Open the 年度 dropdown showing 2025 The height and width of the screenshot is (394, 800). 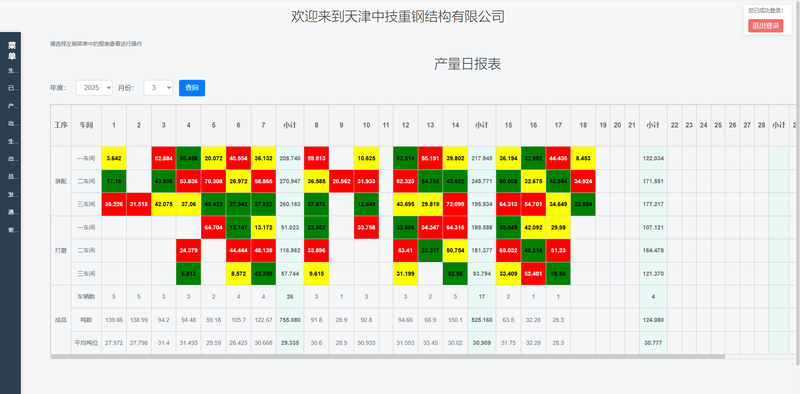(94, 88)
